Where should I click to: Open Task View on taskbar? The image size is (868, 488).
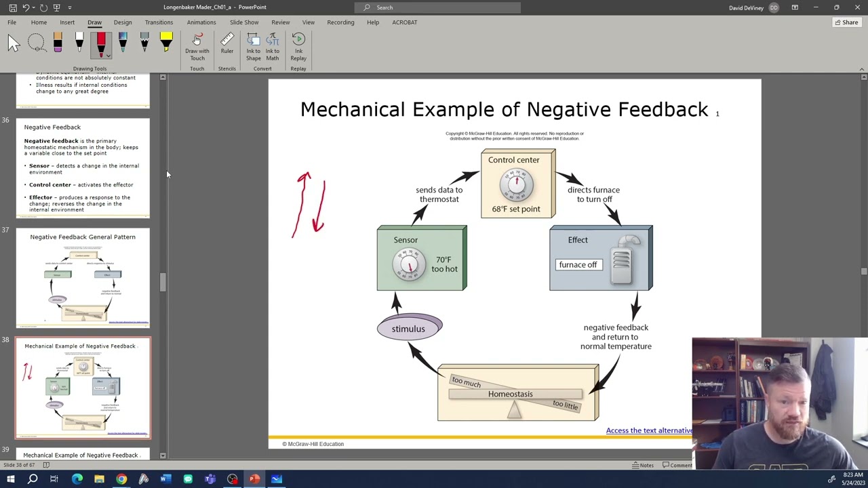54,479
